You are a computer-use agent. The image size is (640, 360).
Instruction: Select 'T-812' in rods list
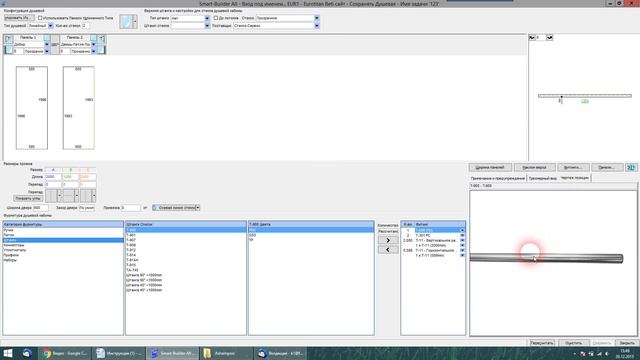coord(186,250)
